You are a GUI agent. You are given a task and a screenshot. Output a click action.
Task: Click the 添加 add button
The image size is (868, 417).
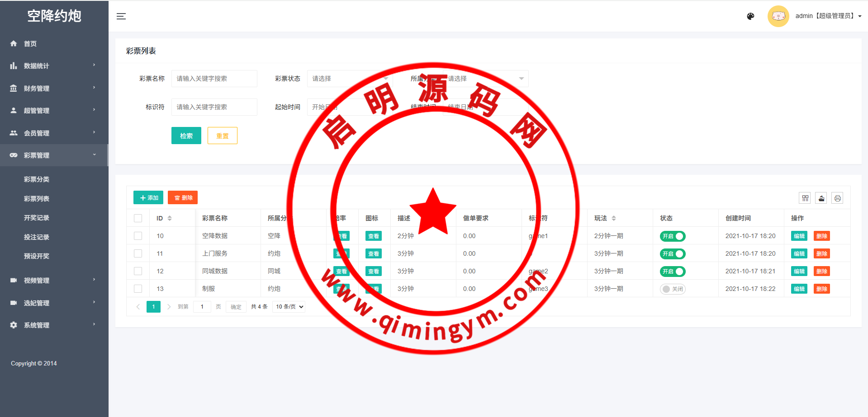click(x=148, y=198)
